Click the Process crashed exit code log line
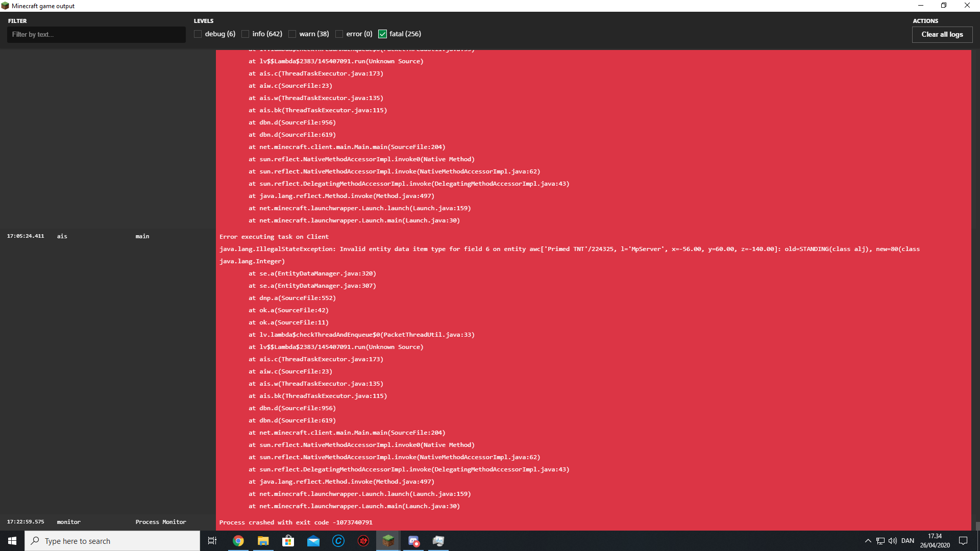This screenshot has width=980, height=551. pos(296,522)
